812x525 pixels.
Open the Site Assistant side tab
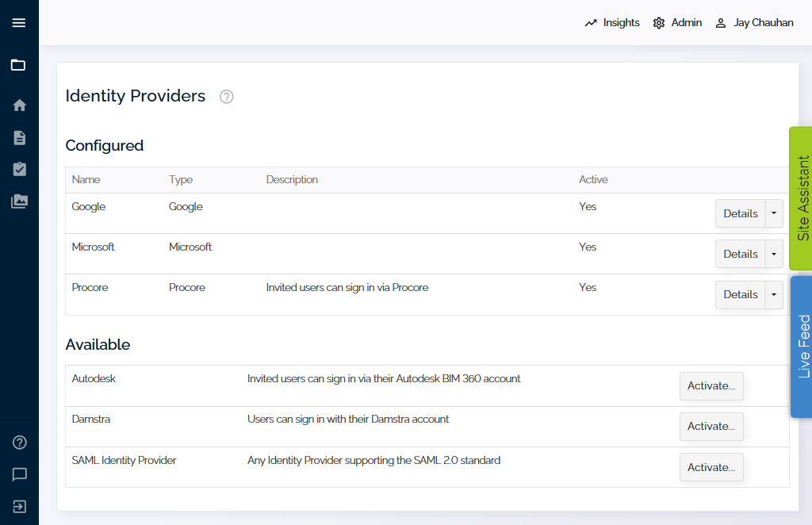(802, 198)
